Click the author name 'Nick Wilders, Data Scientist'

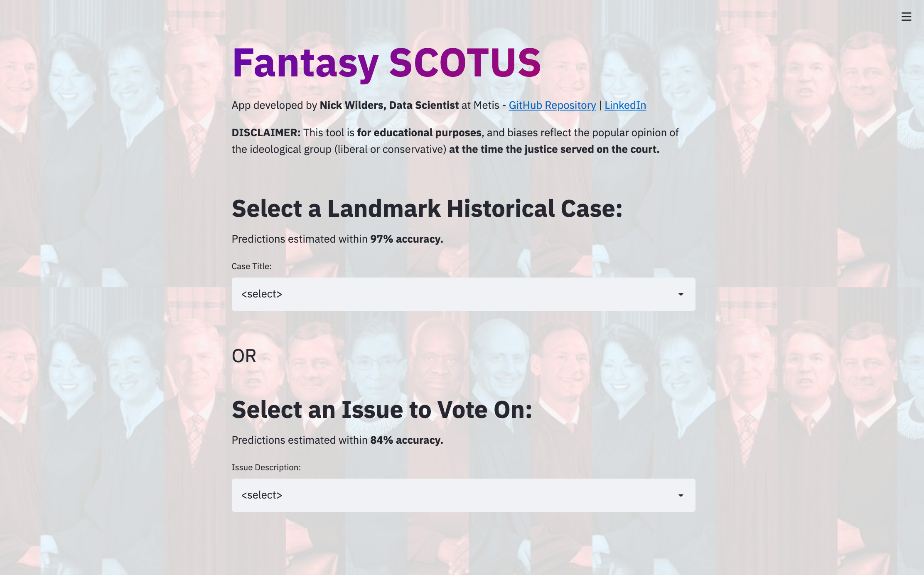(389, 106)
